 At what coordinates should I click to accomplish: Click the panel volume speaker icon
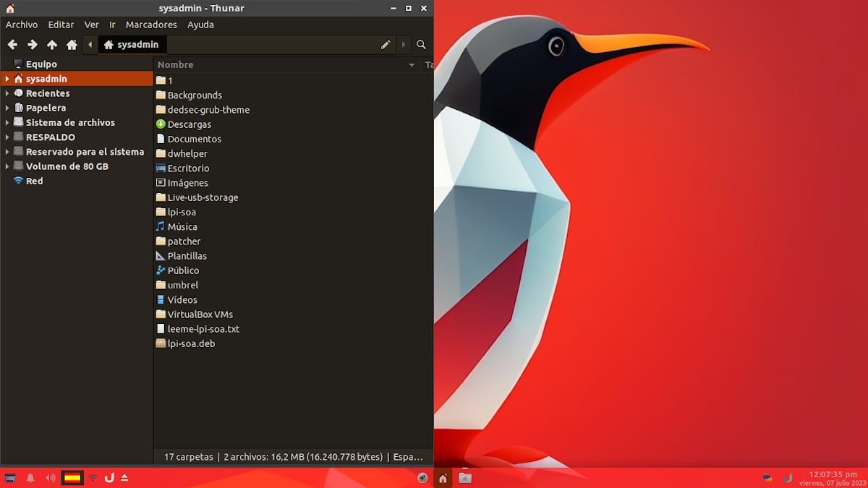(50, 478)
